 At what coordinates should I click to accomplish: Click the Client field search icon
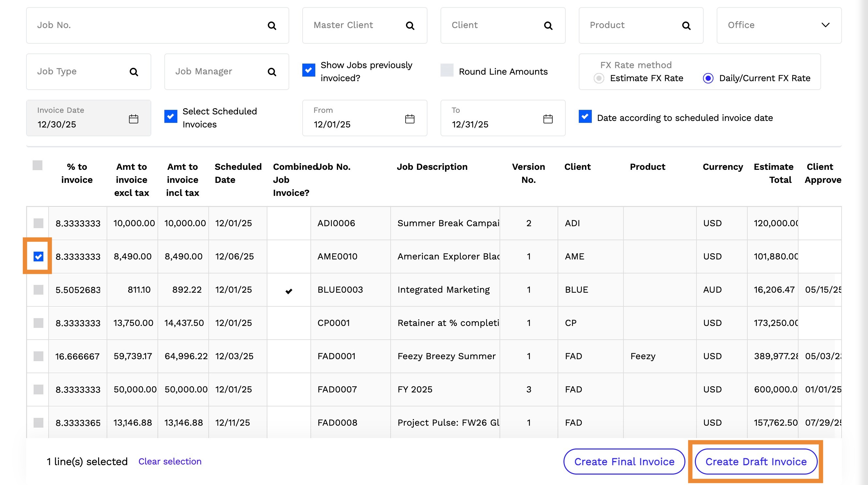click(x=548, y=26)
